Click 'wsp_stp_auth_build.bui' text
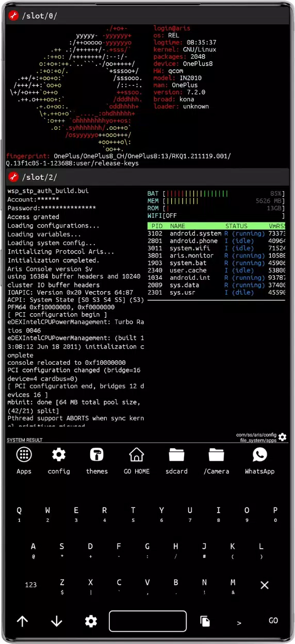Viewport: 295px width, 644px height. (48, 191)
